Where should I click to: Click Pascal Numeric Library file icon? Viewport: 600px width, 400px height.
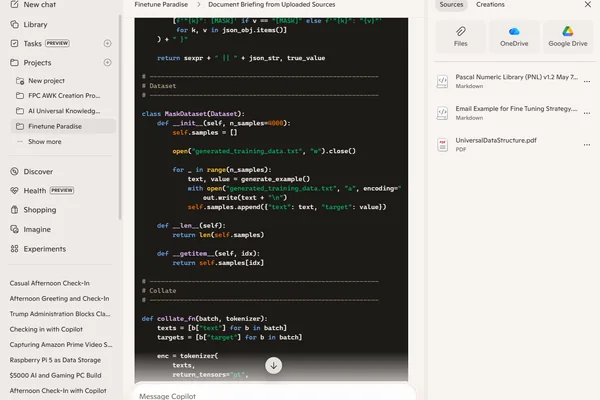pos(443,81)
